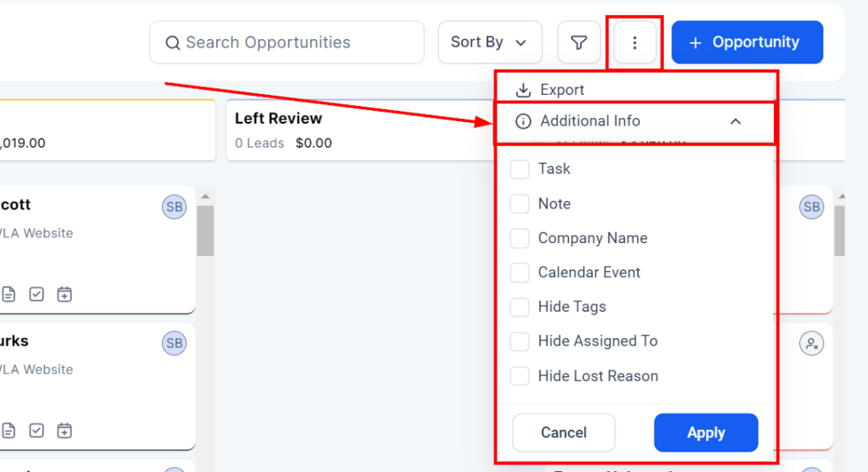Image resolution: width=868 pixels, height=472 pixels.
Task: Click the add-calendar icon on the Burks card
Action: tap(64, 430)
